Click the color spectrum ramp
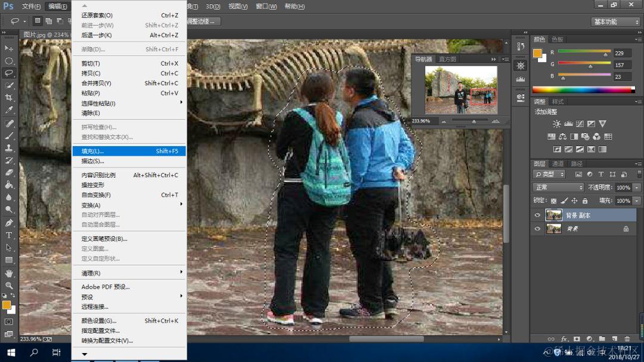Screen dimensions: 644x362 (x=583, y=89)
